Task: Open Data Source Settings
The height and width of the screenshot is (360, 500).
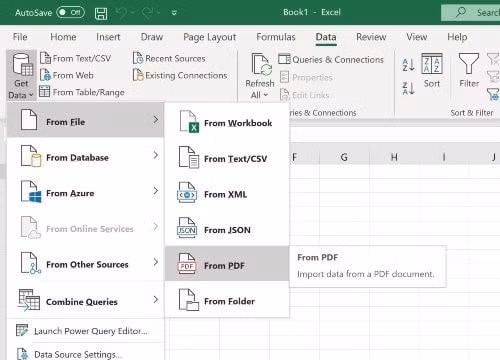Action: coord(85,353)
